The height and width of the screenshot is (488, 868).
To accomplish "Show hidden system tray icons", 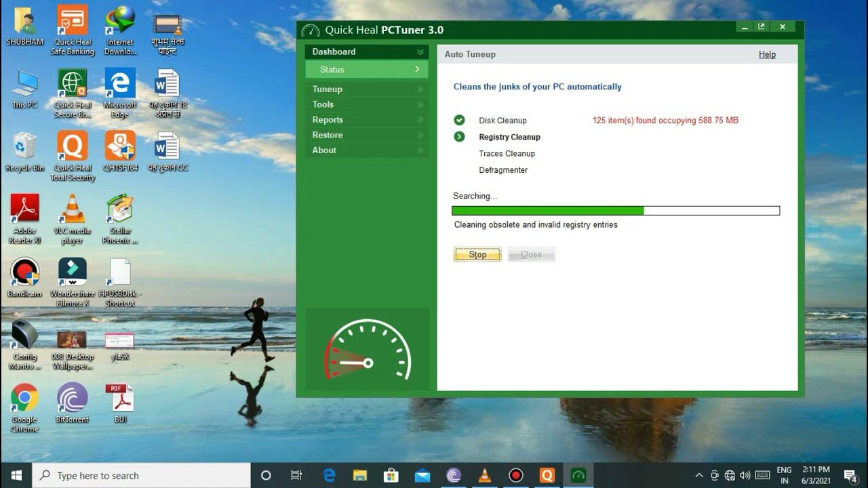I will 699,475.
